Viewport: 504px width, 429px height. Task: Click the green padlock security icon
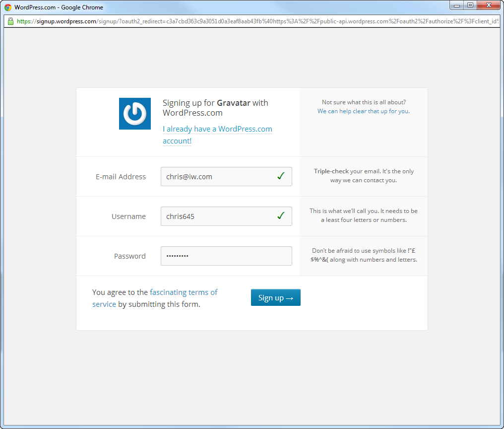pyautogui.click(x=10, y=21)
